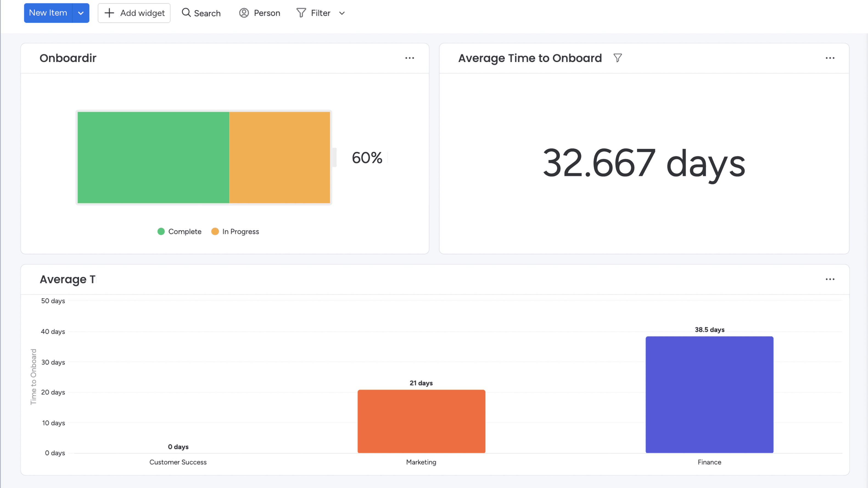Click funnel icon beside Average Time to Onboard
This screenshot has width=868, height=488.
(x=617, y=58)
